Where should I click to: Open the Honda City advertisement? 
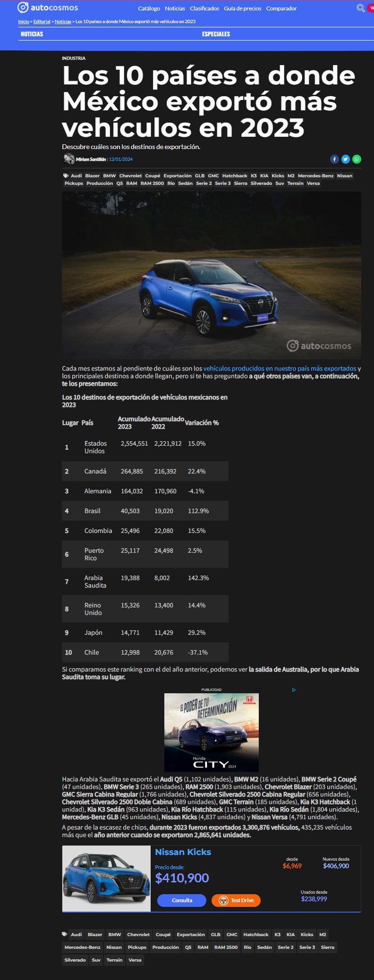(212, 732)
